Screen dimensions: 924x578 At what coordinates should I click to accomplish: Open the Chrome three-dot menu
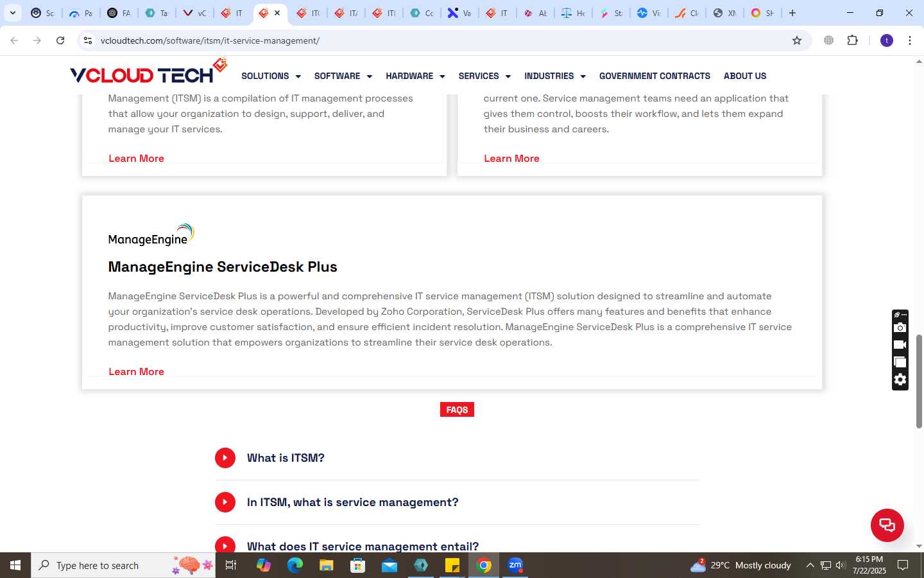tap(910, 40)
